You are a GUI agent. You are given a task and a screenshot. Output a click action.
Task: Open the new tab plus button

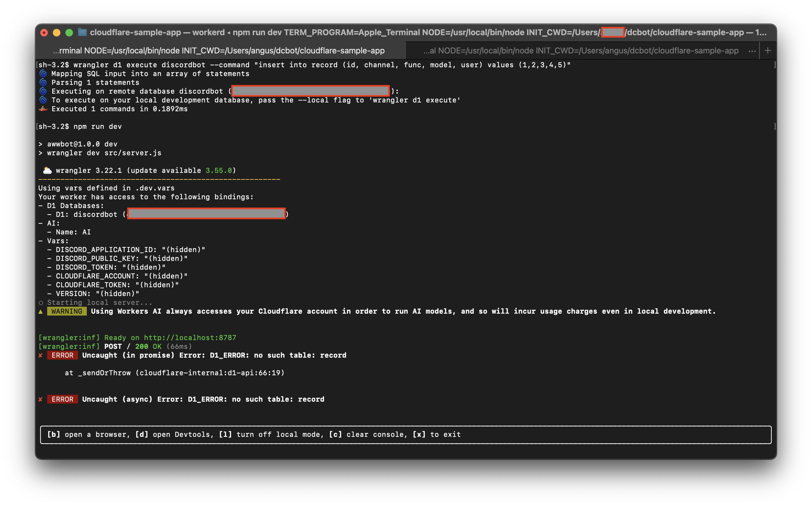tap(768, 51)
